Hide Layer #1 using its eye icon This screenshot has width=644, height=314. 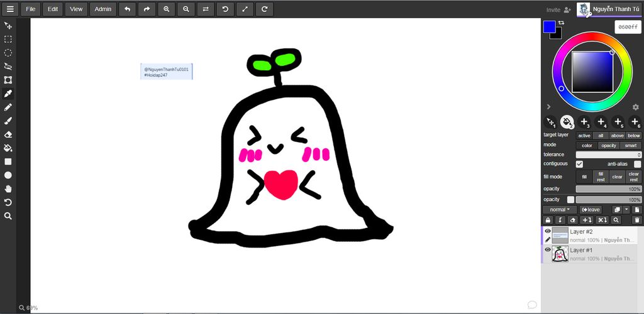548,250
